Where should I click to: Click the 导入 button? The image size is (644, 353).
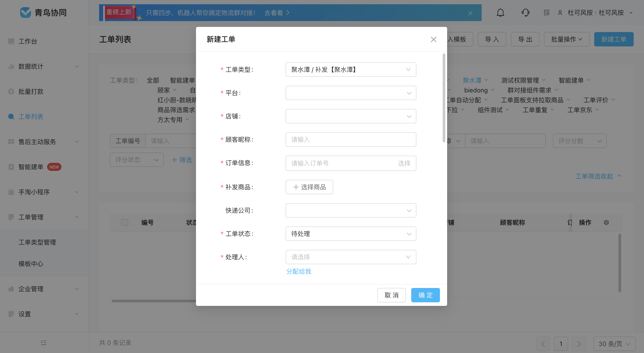pos(492,39)
